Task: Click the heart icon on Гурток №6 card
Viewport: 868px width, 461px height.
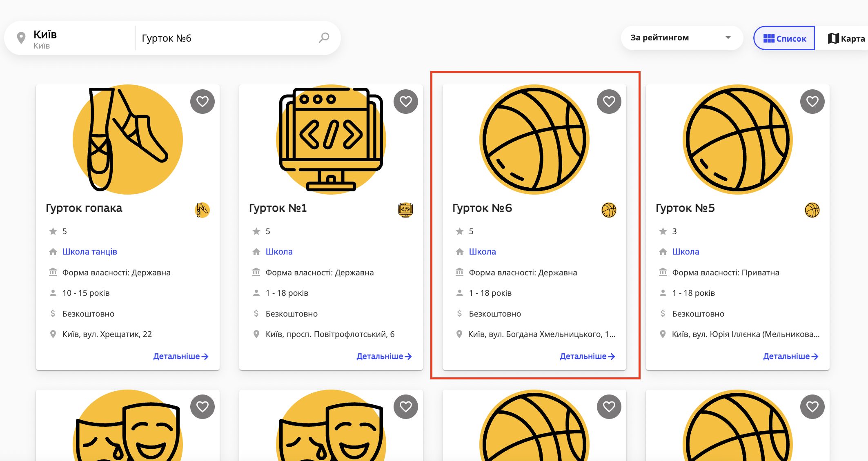Action: (609, 101)
